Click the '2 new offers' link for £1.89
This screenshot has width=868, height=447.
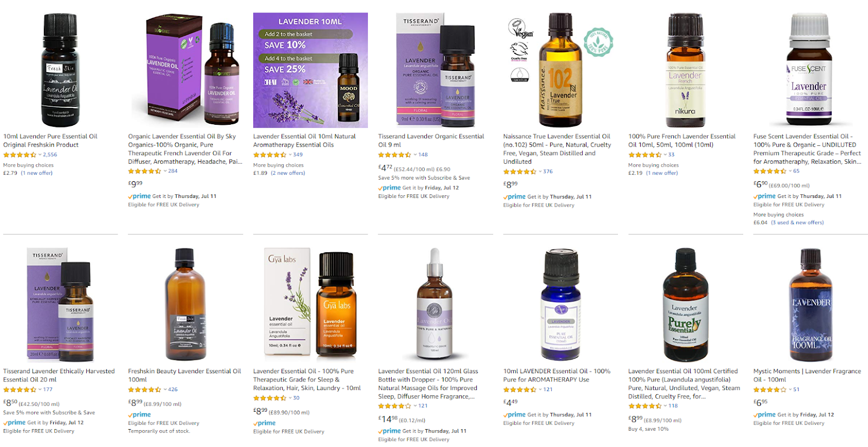pyautogui.click(x=288, y=173)
